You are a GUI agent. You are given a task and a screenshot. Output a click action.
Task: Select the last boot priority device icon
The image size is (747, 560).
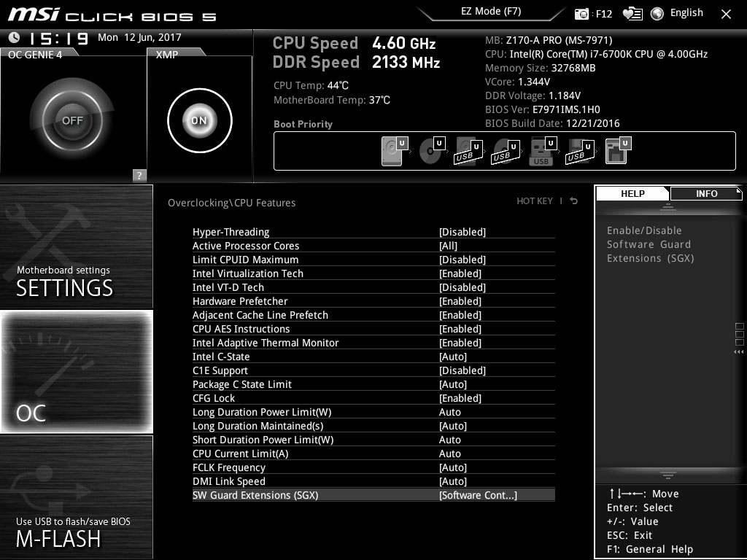tap(619, 151)
